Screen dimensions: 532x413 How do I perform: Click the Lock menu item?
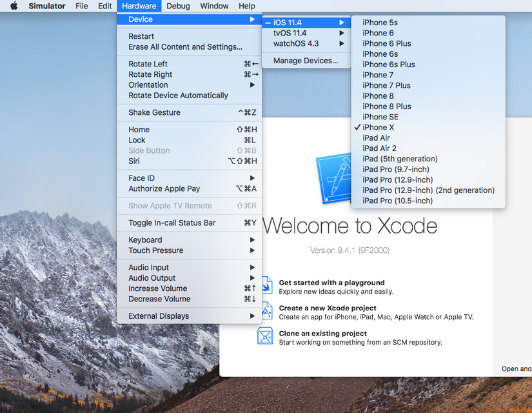pyautogui.click(x=190, y=140)
